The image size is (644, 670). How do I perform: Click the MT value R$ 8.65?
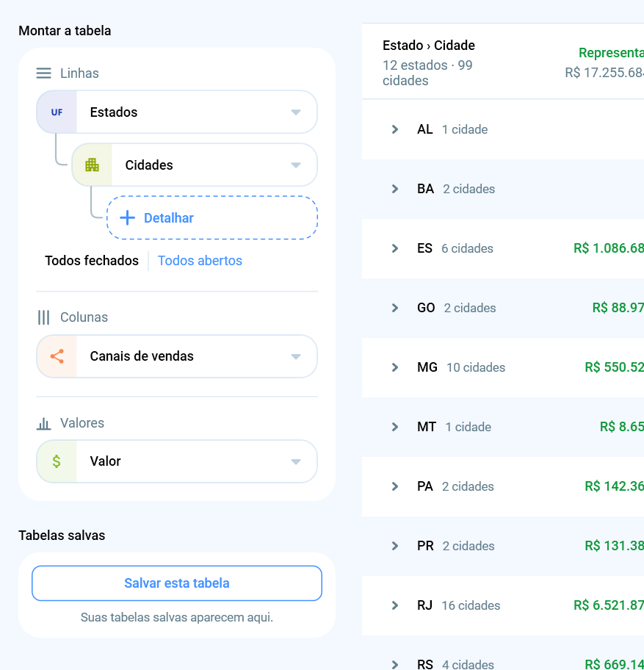click(622, 427)
